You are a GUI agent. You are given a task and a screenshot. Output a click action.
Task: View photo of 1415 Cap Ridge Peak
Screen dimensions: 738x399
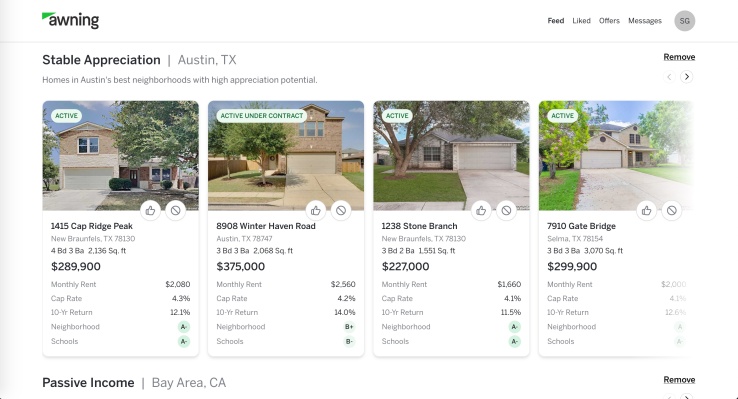120,155
